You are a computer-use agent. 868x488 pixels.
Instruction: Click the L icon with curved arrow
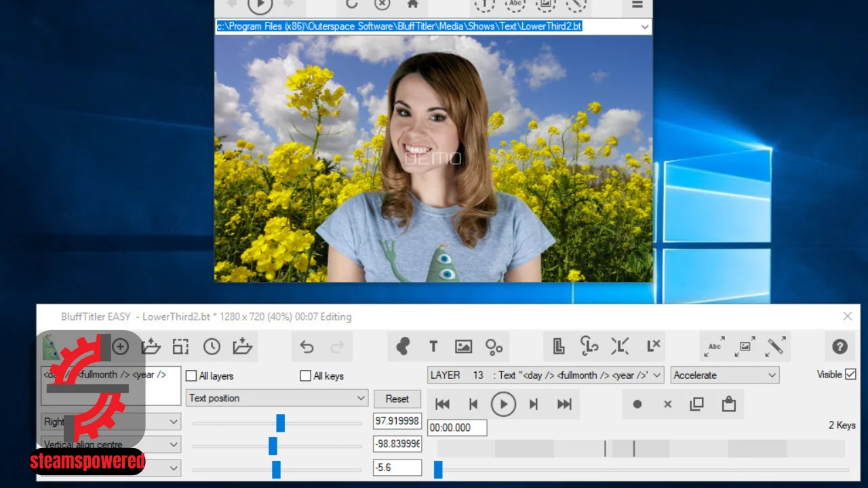pyautogui.click(x=589, y=346)
